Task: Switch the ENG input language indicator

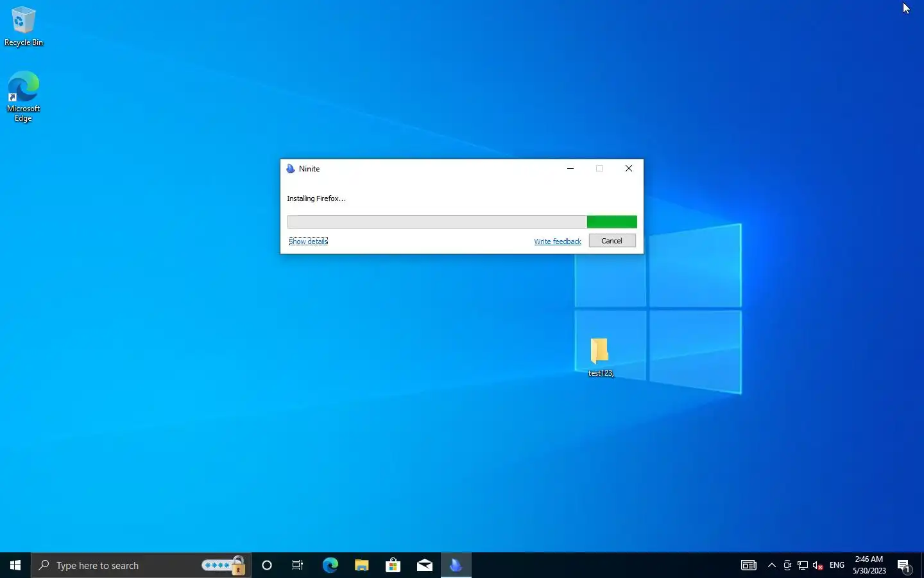Action: coord(837,565)
